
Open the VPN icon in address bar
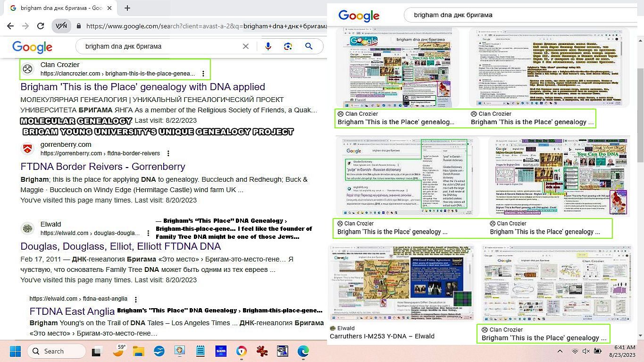click(x=61, y=26)
